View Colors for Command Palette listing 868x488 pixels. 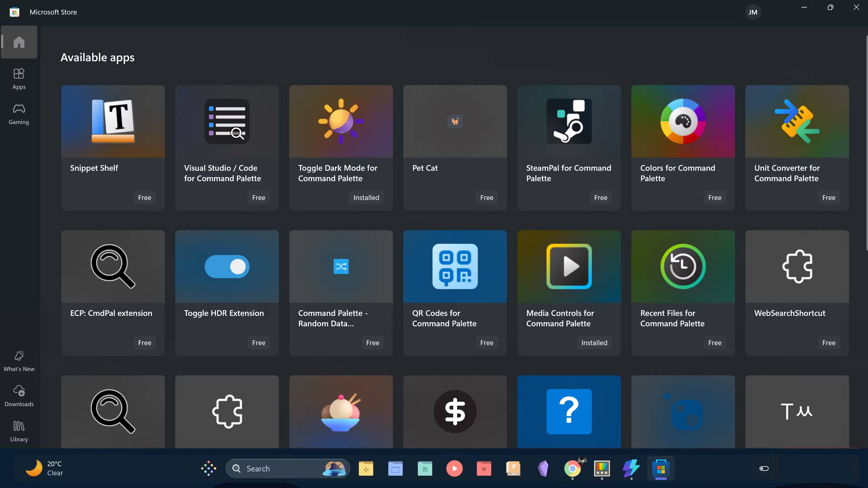(683, 148)
